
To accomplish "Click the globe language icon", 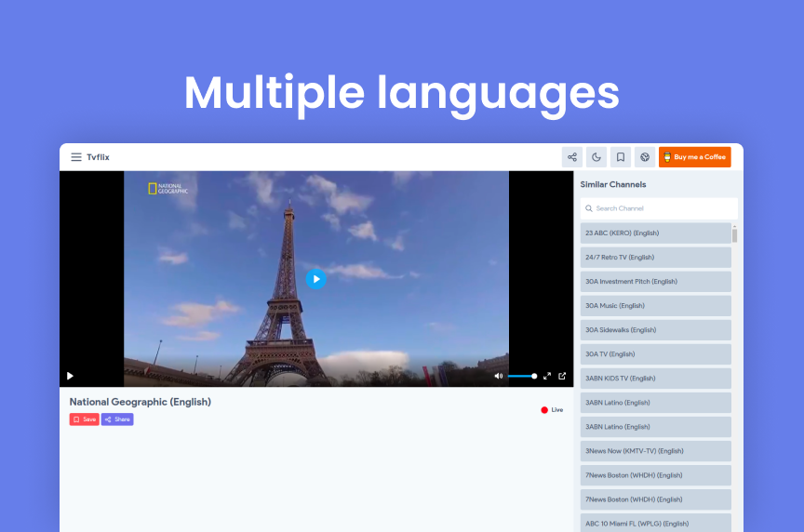I will 645,157.
